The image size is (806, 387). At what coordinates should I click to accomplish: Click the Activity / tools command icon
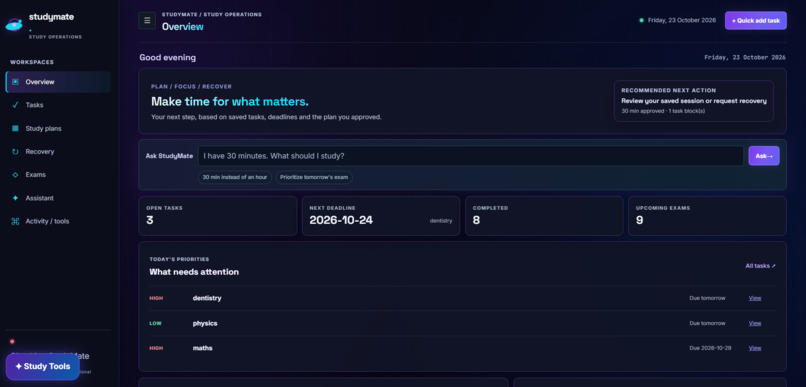pyautogui.click(x=15, y=222)
